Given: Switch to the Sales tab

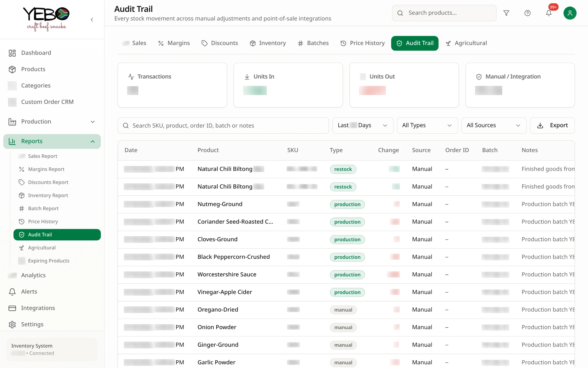Looking at the screenshot, I should point(134,43).
